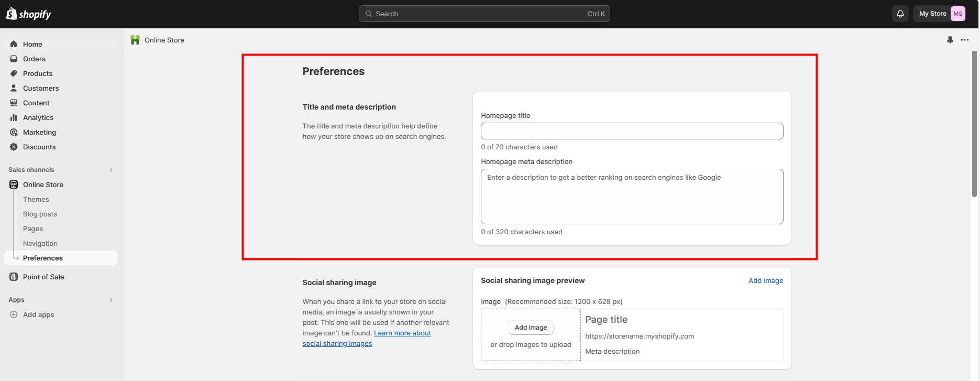Click the Products tag icon
Screen dimensions: 980x381
(14, 73)
